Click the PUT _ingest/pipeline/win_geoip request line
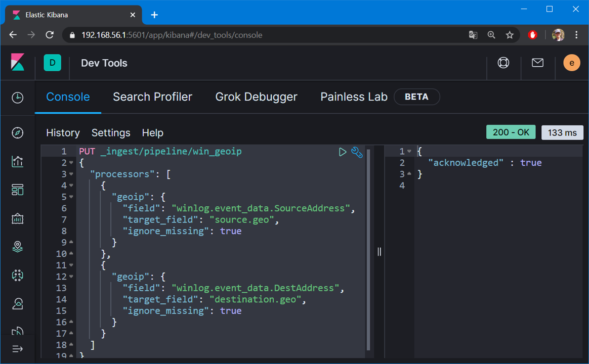 coord(160,151)
